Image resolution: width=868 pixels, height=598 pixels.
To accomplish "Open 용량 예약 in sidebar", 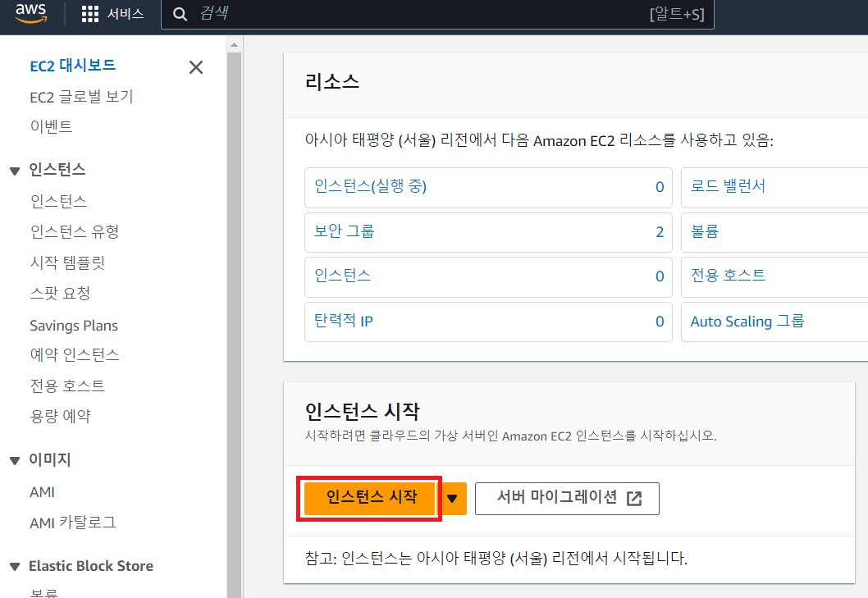I will (x=60, y=416).
